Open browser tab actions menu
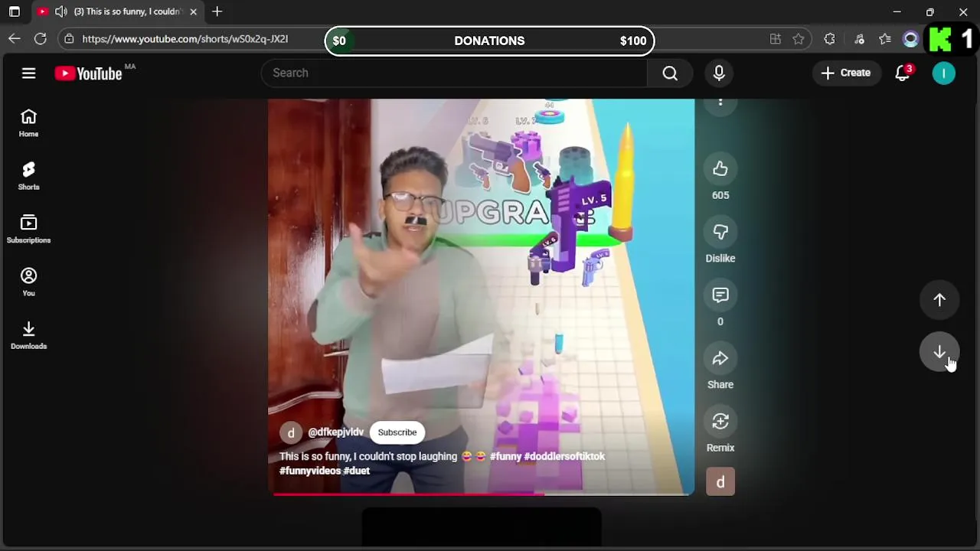Screen dimensions: 980x551 (x=15, y=11)
